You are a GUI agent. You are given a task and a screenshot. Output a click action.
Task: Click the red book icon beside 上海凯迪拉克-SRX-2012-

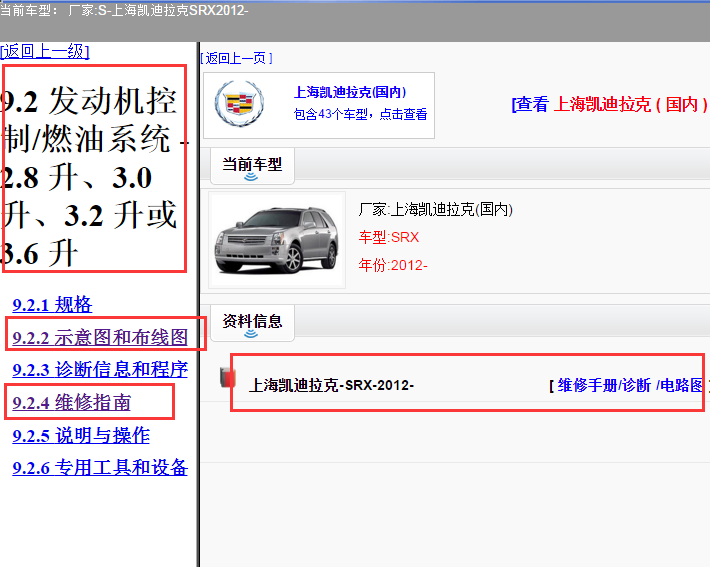[x=228, y=377]
